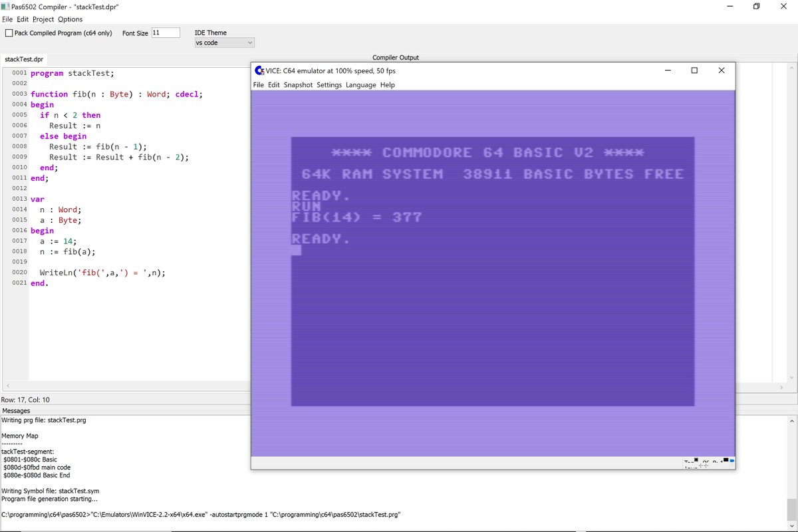Open the Options menu in the compiler
Screen dimensions: 798x532
(69, 19)
